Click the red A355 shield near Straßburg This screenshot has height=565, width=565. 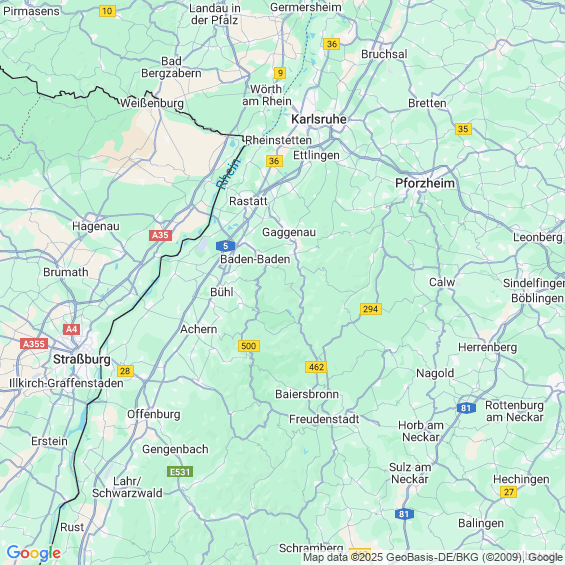coord(34,343)
